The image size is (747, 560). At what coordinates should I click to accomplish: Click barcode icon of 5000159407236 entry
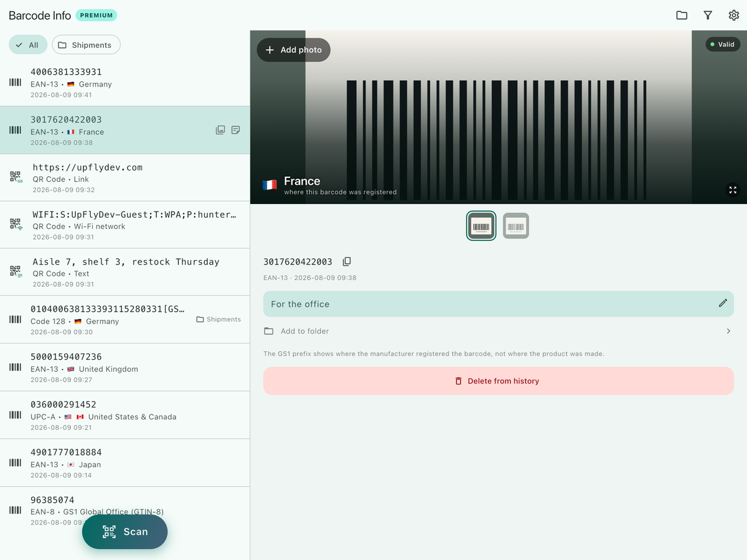coord(15,367)
